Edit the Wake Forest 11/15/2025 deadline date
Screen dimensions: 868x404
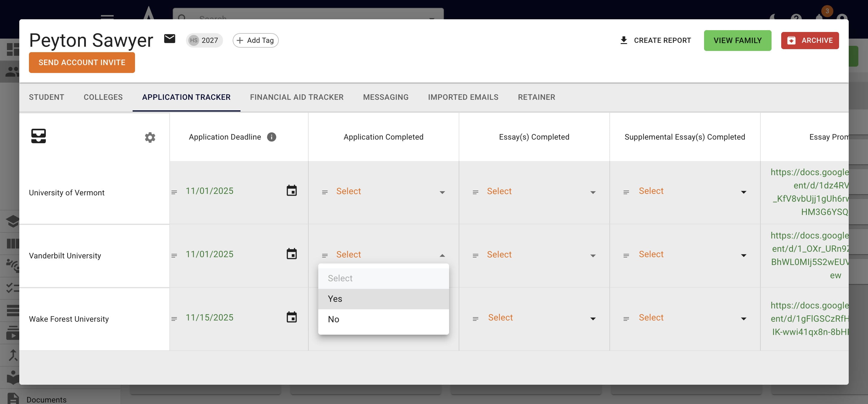click(209, 317)
